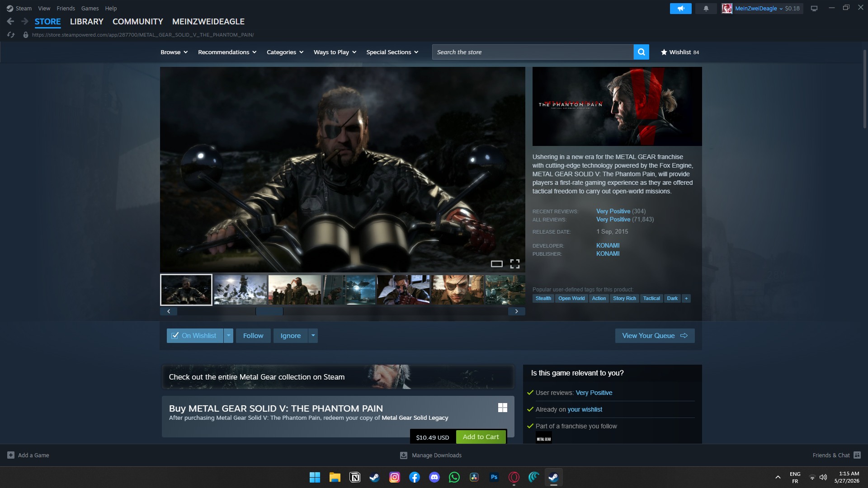This screenshot has height=488, width=868.
Task: Click the Add to Cart button
Action: 481,437
